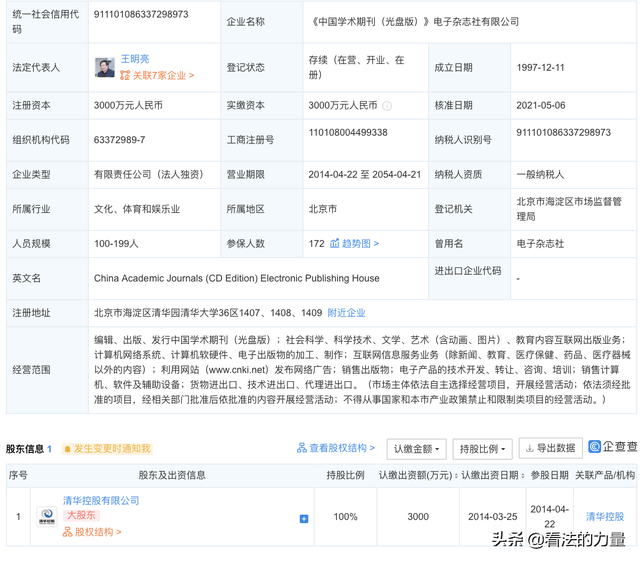Select industry 文化、体育和娱乐业 value

pos(137,209)
